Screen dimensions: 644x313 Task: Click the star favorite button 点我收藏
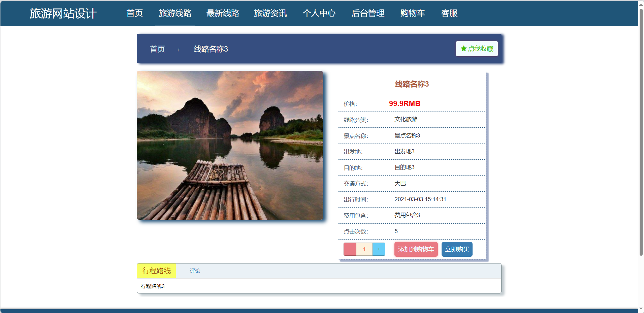[x=477, y=49]
